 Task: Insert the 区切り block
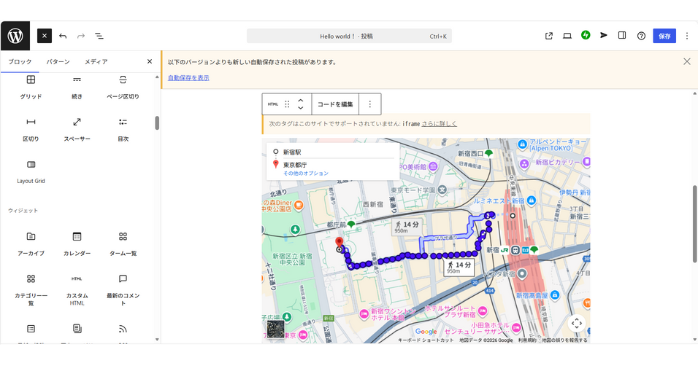31,130
